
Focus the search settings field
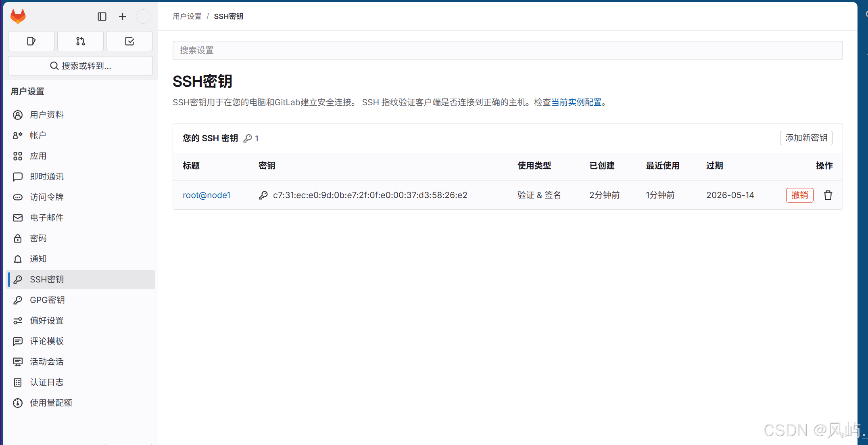tap(507, 50)
